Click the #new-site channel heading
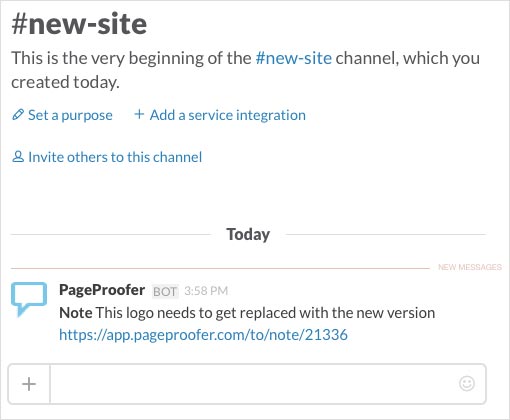Viewport: 510px width, 420px height. (x=79, y=24)
